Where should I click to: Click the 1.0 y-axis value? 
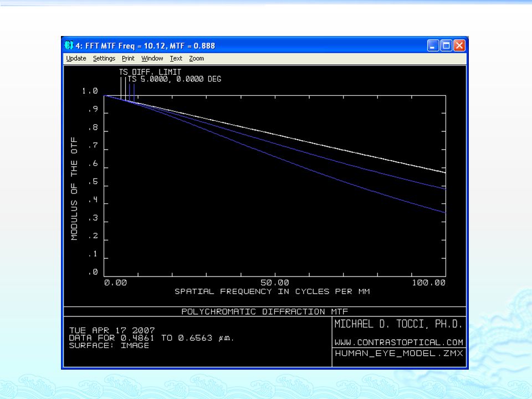[90, 91]
